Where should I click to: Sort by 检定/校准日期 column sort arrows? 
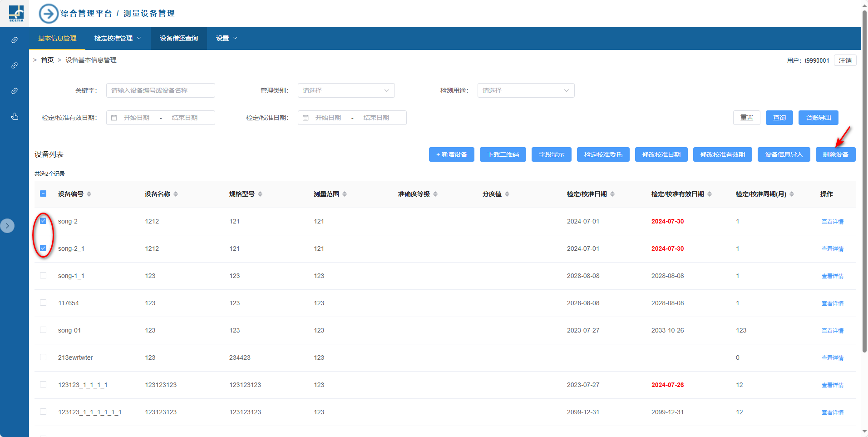[x=612, y=194]
